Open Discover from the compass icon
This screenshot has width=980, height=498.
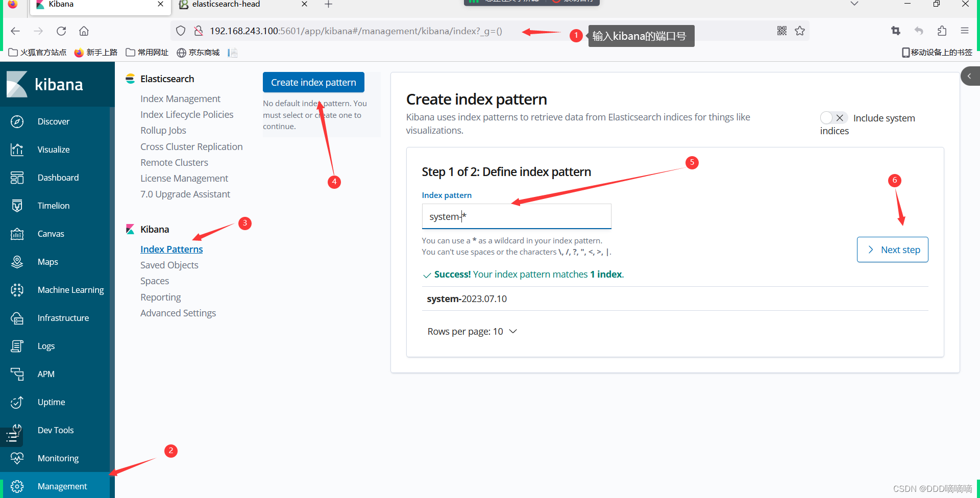click(x=17, y=121)
